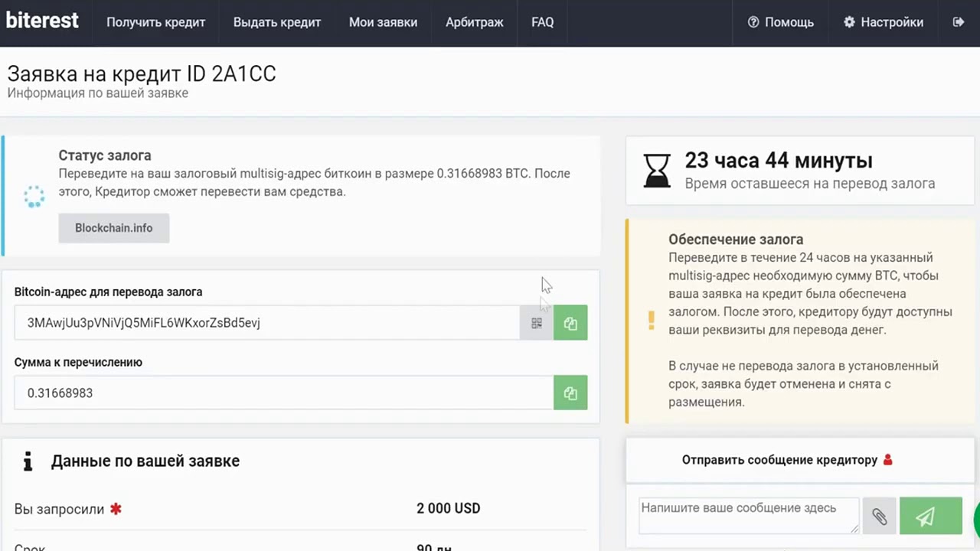Screen dimensions: 980x551
Task: Go to Мои заявки
Action: tap(384, 22)
